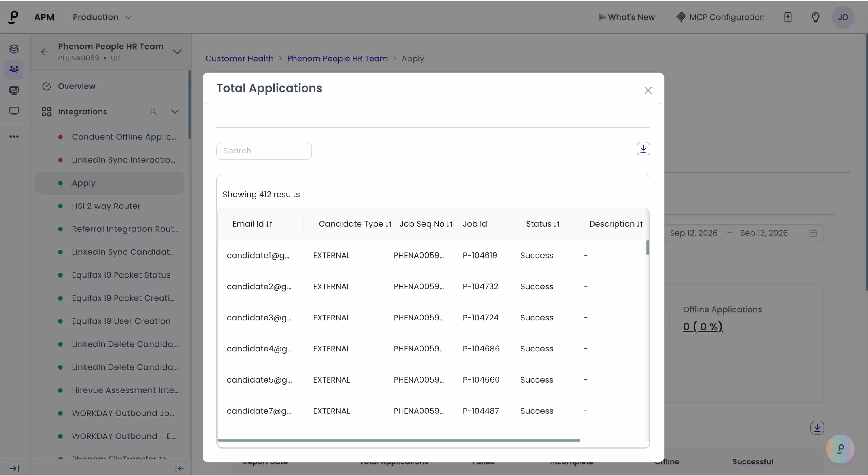Open the JD user avatar menu
868x475 pixels.
[x=843, y=17]
